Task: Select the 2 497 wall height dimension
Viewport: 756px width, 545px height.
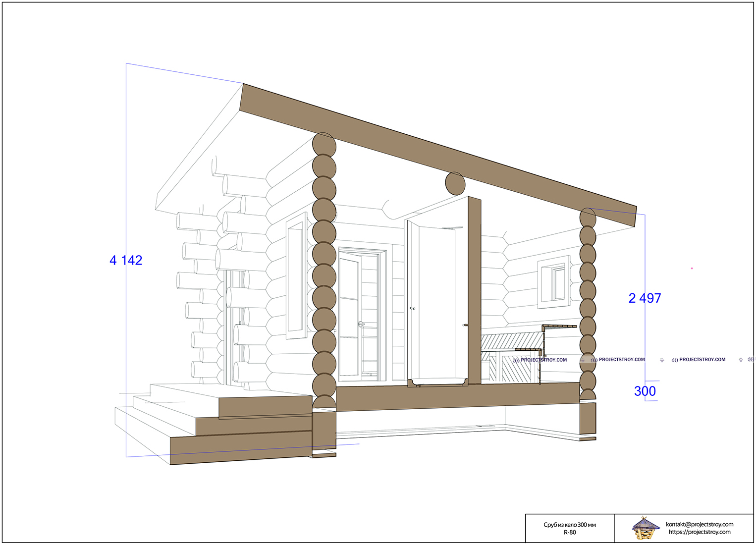Action: click(x=645, y=298)
